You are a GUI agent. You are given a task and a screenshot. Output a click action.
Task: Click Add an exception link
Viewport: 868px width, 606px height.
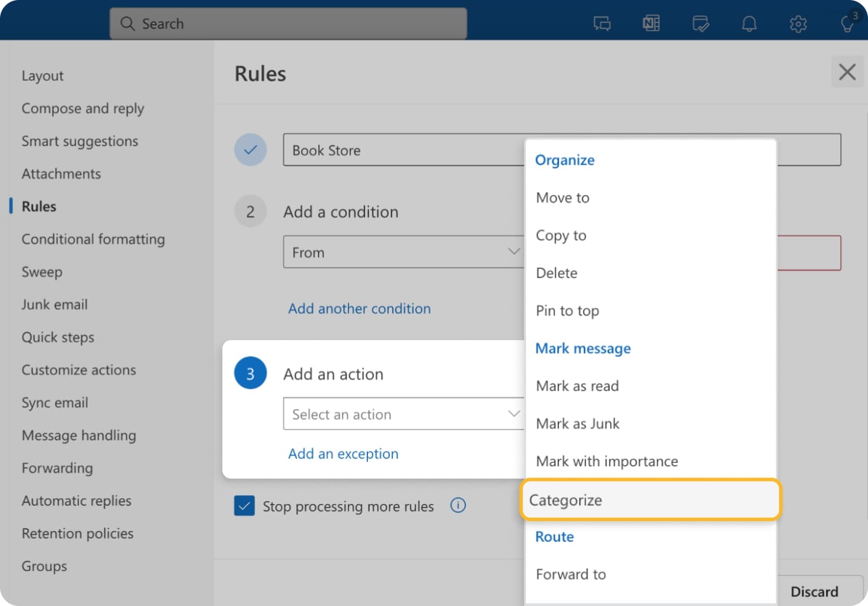pos(343,454)
